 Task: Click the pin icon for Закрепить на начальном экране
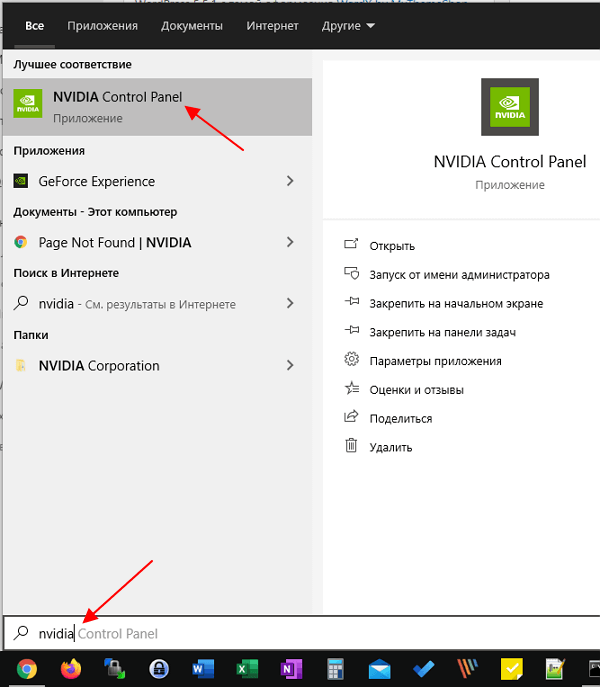[351, 302]
